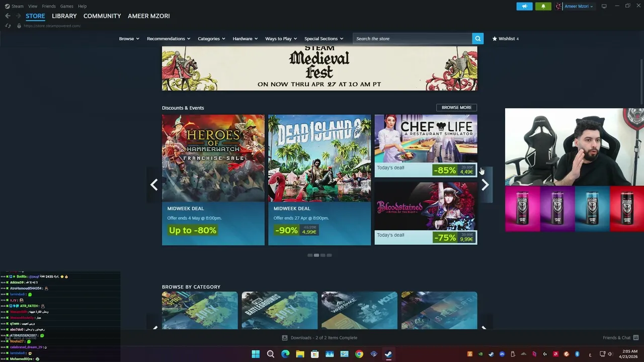Open the green notifications bell

543,7
